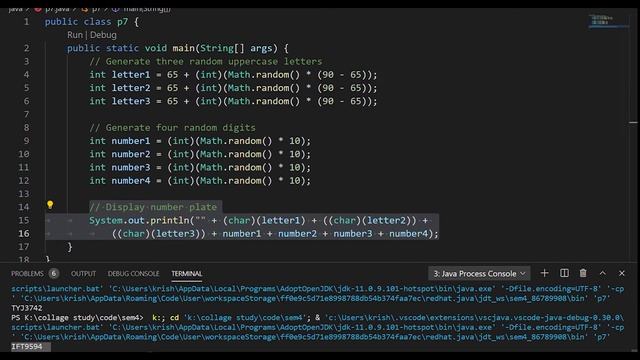Switch to the PROBLEMS tab
The width and height of the screenshot is (640, 360).
point(27,273)
